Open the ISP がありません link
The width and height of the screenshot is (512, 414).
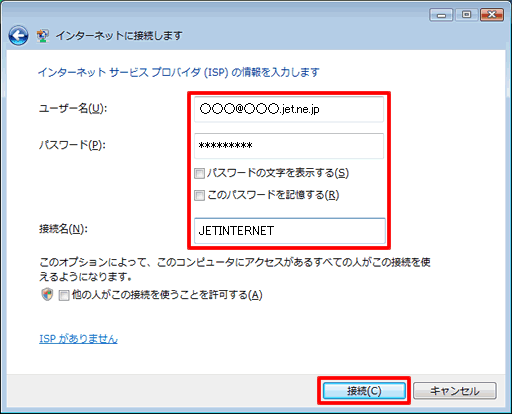78,339
